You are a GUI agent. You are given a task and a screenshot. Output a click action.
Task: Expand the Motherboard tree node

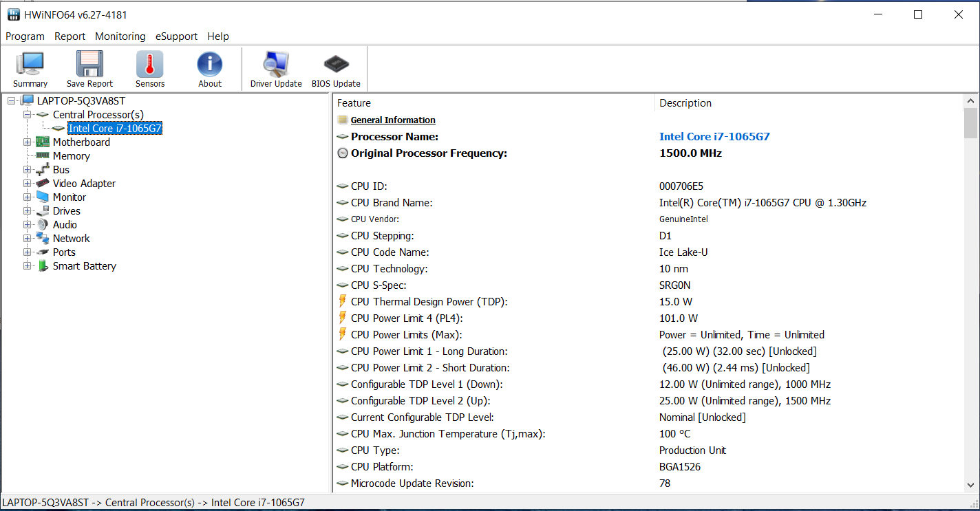[28, 142]
